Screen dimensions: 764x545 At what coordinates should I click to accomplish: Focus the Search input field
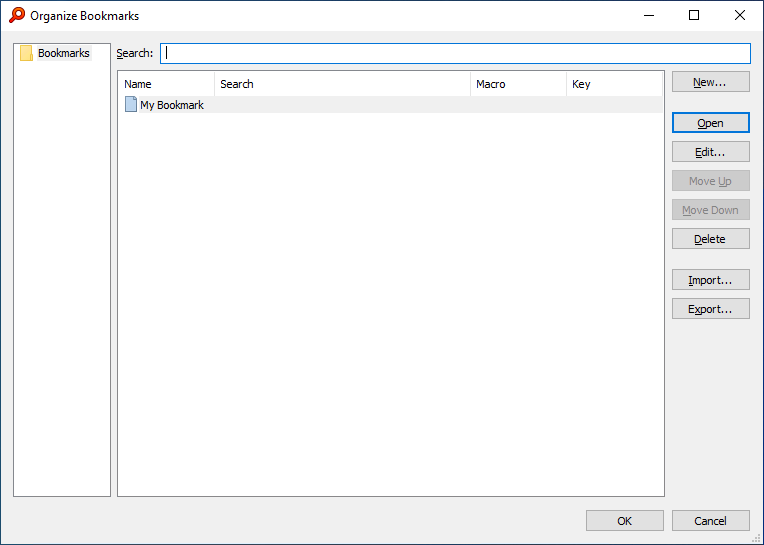pos(456,53)
